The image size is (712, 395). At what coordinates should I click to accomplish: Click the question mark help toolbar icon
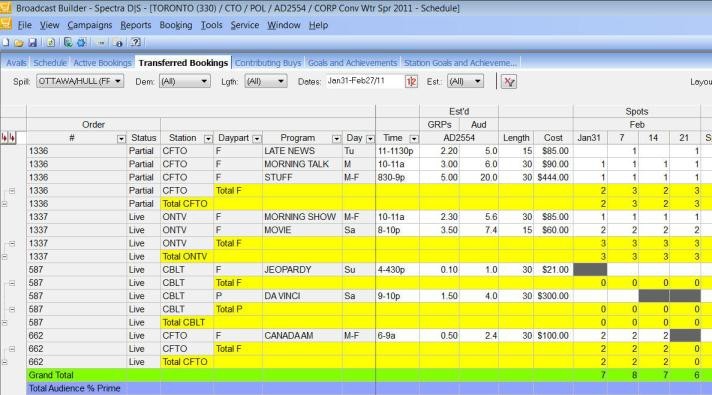coord(135,43)
